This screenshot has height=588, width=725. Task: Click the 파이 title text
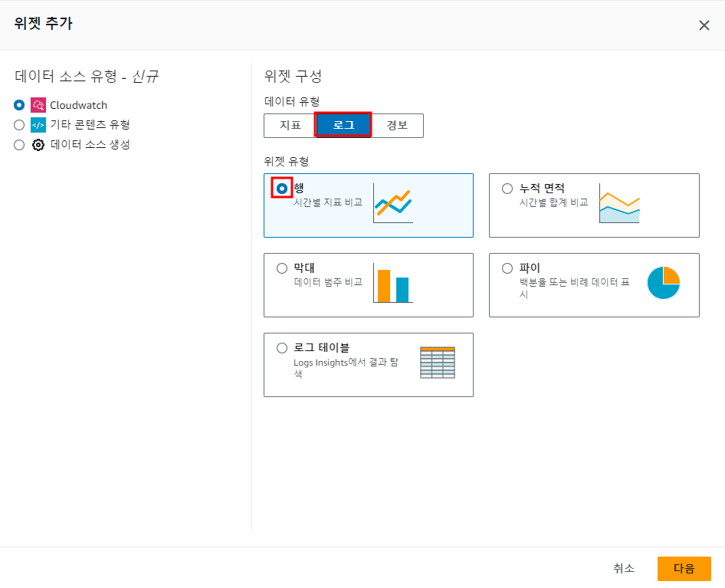pyautogui.click(x=530, y=268)
